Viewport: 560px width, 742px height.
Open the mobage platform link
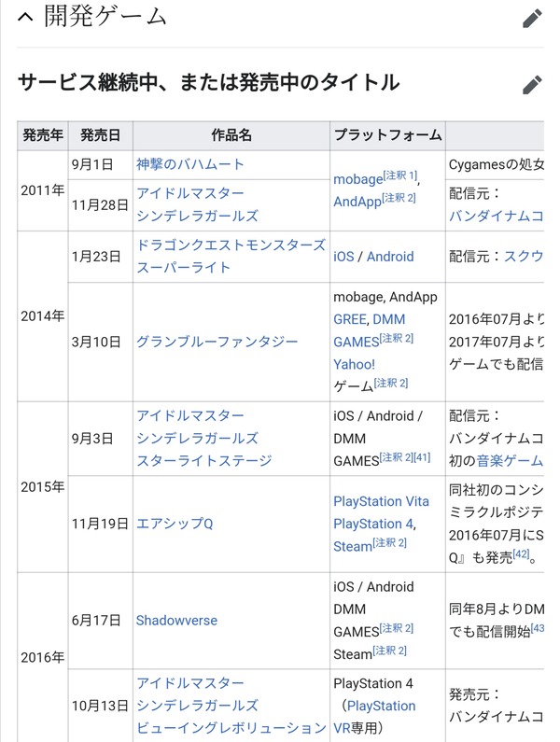point(357,179)
